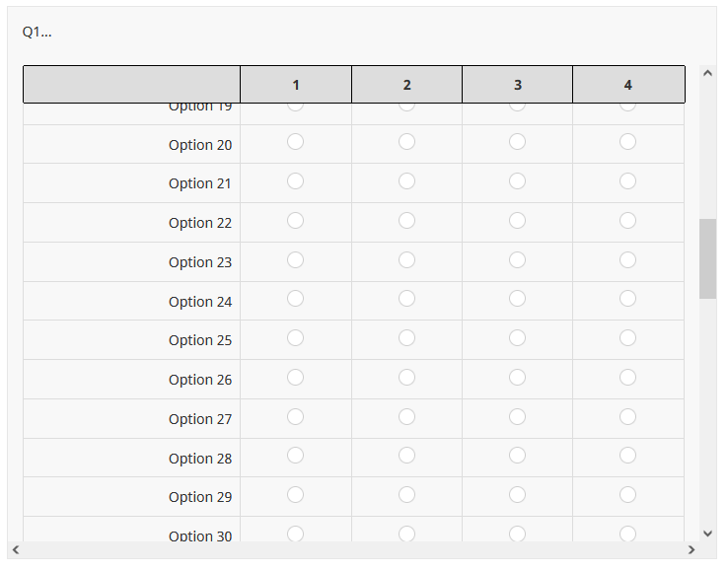Mark rating 2 for Option 23
The width and height of the screenshot is (728, 571).
click(x=406, y=260)
